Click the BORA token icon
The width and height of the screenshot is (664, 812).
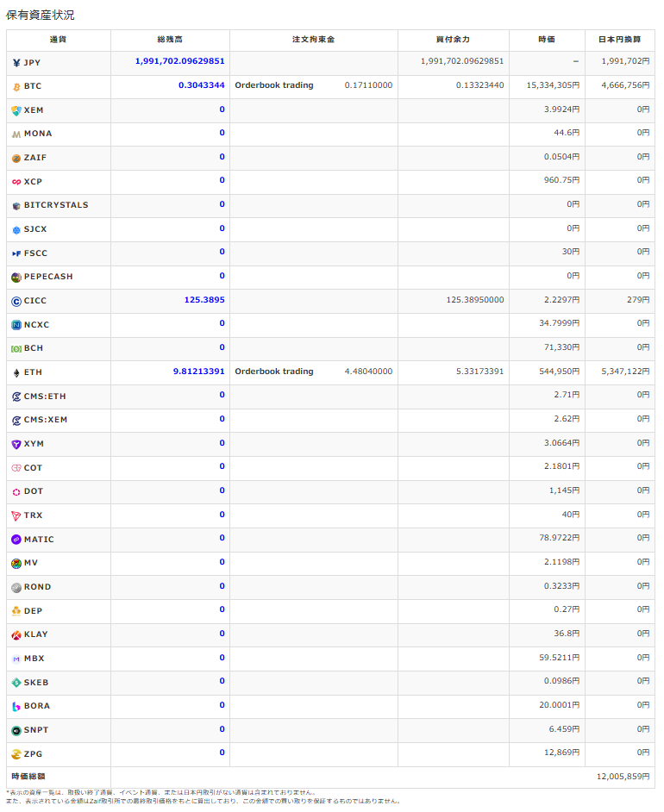(16, 707)
